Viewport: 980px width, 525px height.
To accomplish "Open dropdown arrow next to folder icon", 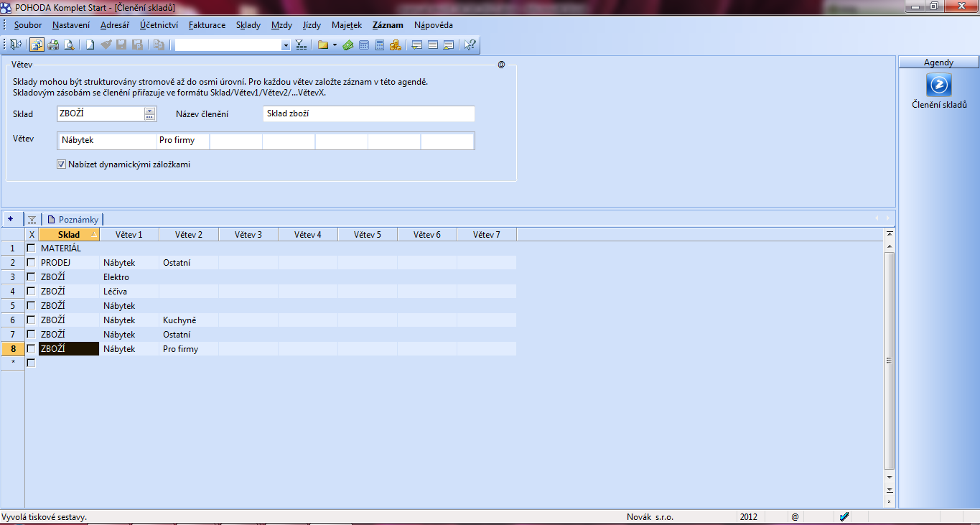I will pos(335,45).
